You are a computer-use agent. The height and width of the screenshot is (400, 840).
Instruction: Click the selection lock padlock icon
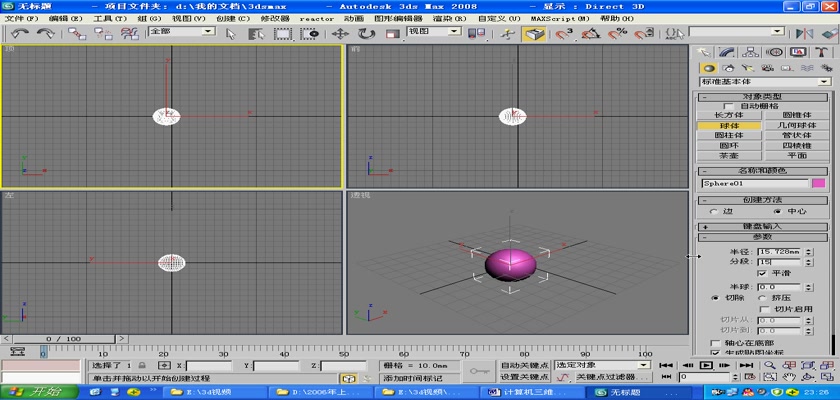point(142,365)
